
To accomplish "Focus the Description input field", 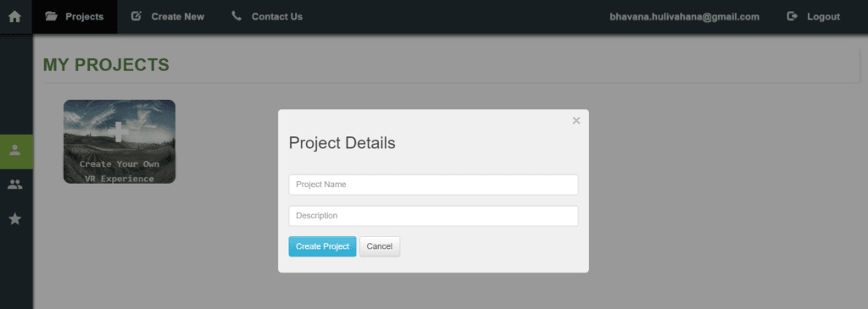I will click(x=433, y=216).
